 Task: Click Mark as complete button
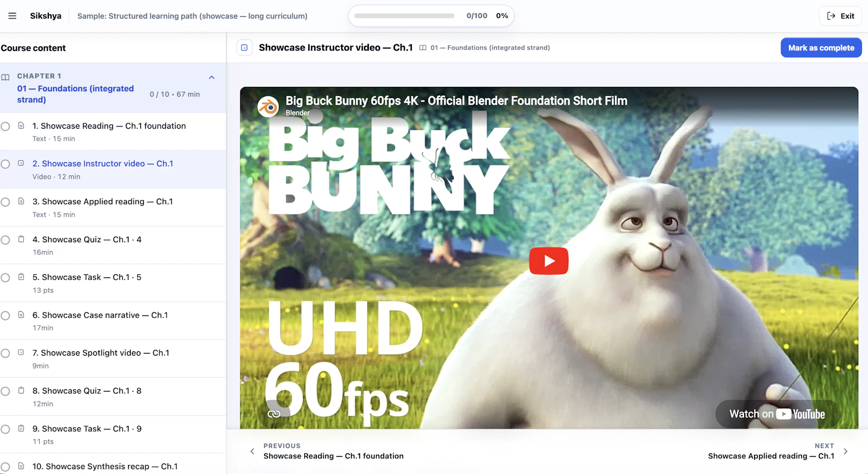pos(821,48)
